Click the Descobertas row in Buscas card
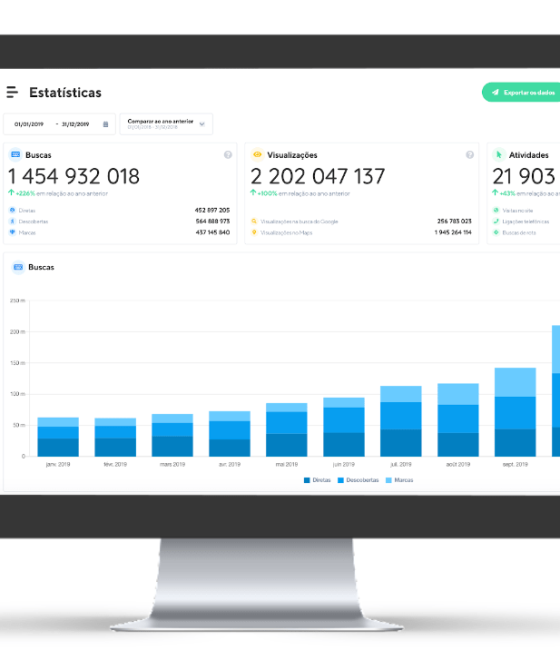560x670 pixels. tap(120, 221)
